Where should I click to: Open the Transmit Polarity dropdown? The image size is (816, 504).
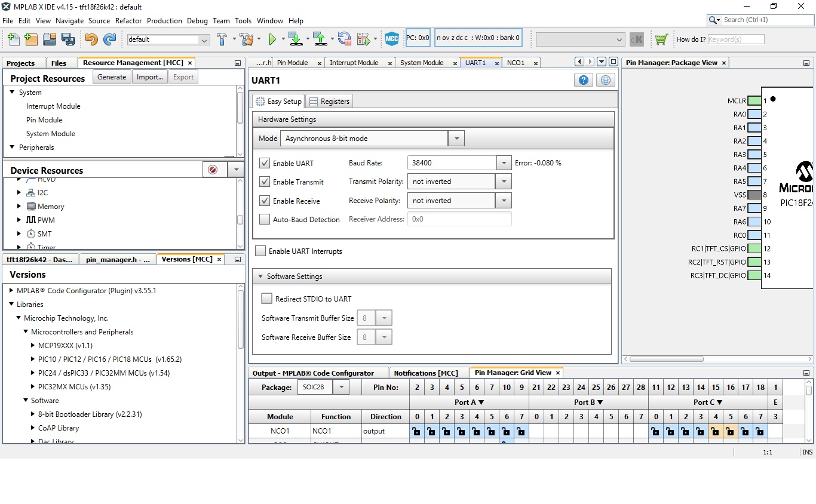(x=504, y=182)
